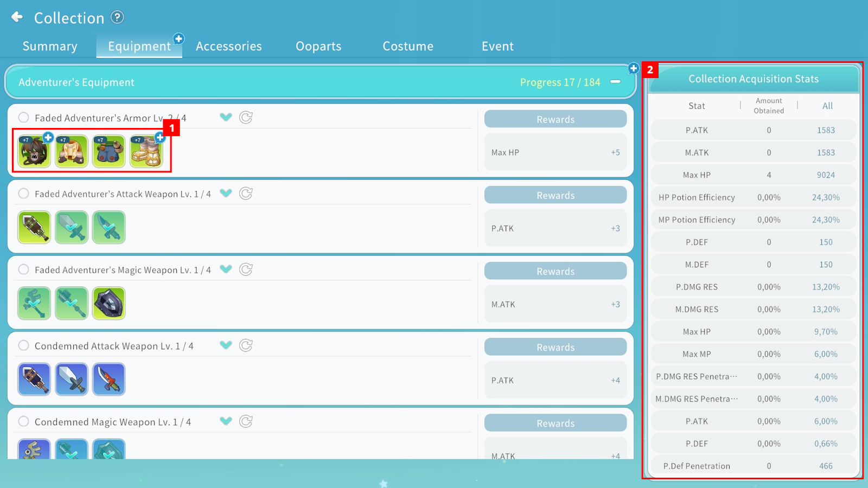Select the shield icon in Faded Adventurer's Magic Weapon
868x488 pixels.
109,303
